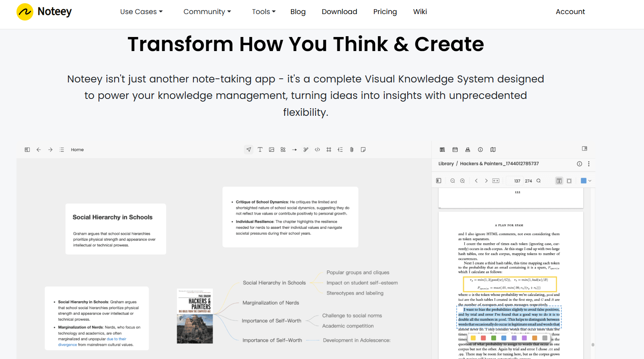The width and height of the screenshot is (644, 359).
Task: Open the stamp icon in right panel
Action: [468, 150]
